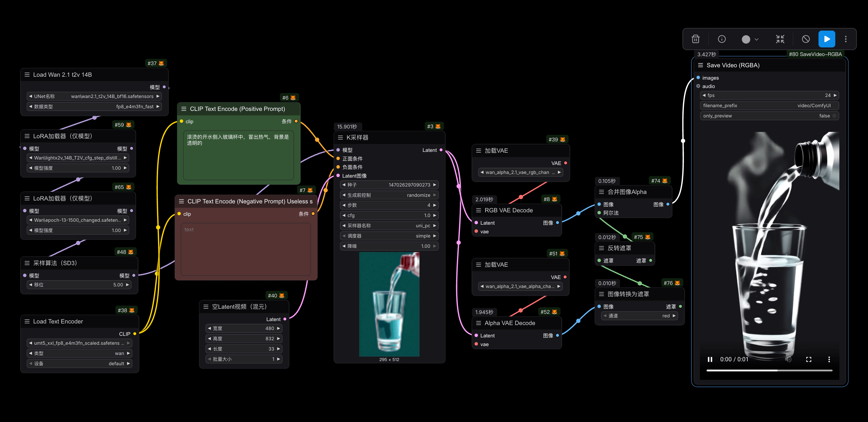Image resolution: width=868 pixels, height=422 pixels.
Task: Open Load Wan 2.1 t2v 14B node menu icon
Action: point(27,75)
